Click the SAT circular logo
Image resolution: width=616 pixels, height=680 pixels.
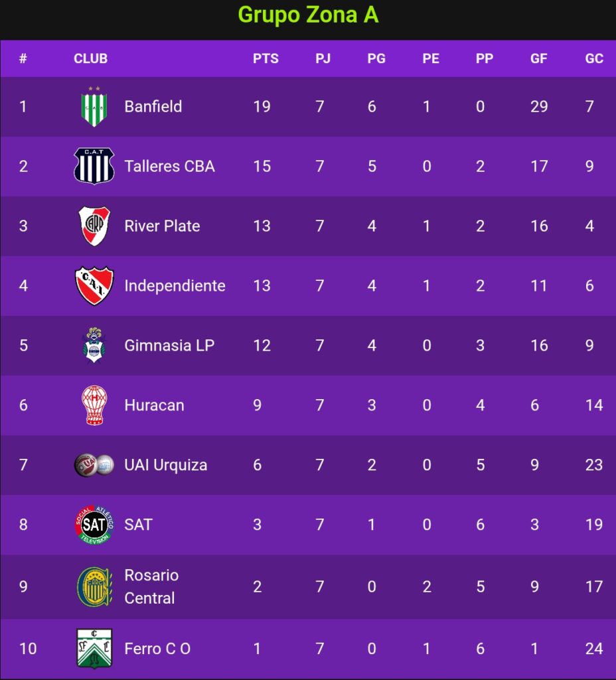click(x=94, y=525)
